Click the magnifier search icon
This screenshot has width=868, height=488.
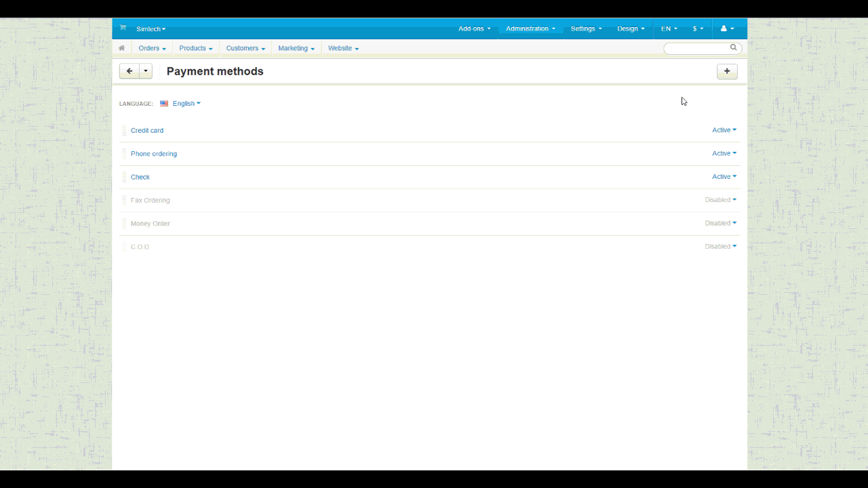(x=733, y=48)
